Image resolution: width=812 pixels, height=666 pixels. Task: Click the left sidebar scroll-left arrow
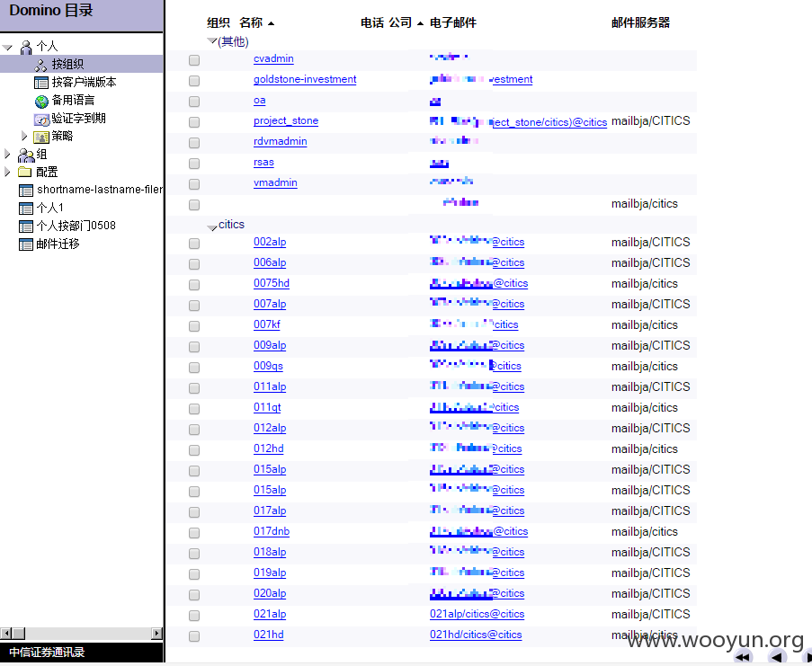[5, 634]
